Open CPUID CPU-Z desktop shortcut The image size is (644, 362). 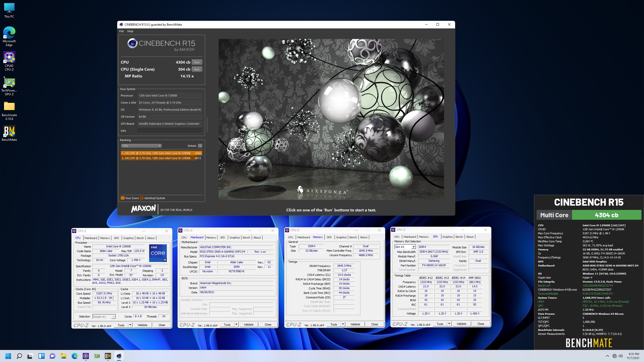point(9,61)
